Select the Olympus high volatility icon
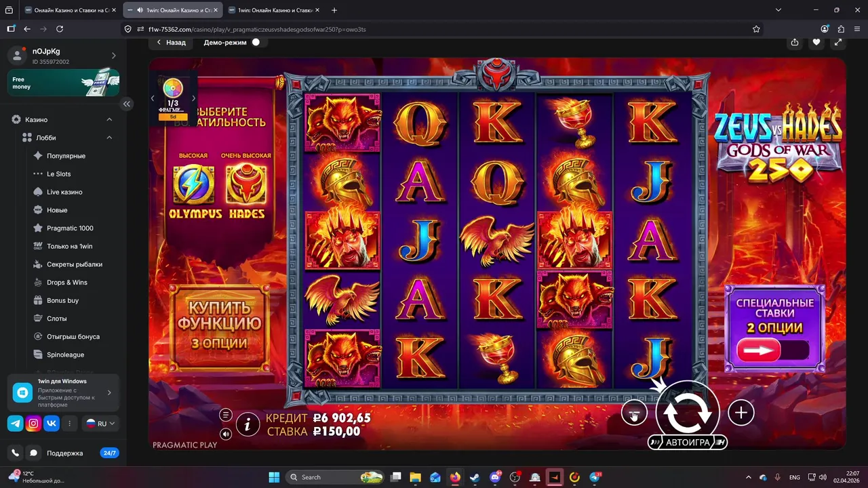 click(x=194, y=184)
